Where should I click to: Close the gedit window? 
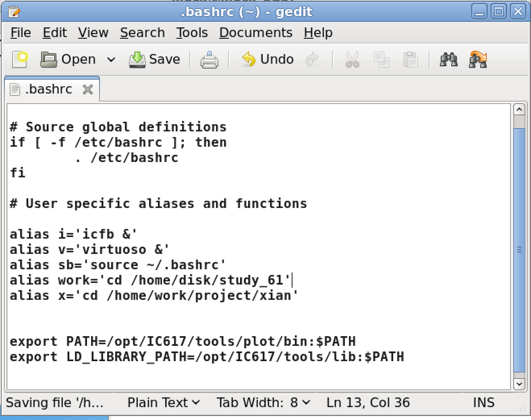tap(518, 12)
